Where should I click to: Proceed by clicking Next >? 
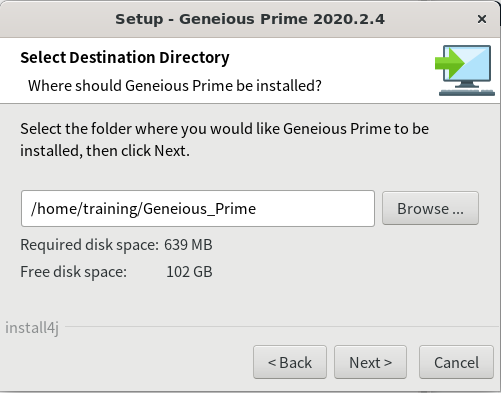[370, 362]
